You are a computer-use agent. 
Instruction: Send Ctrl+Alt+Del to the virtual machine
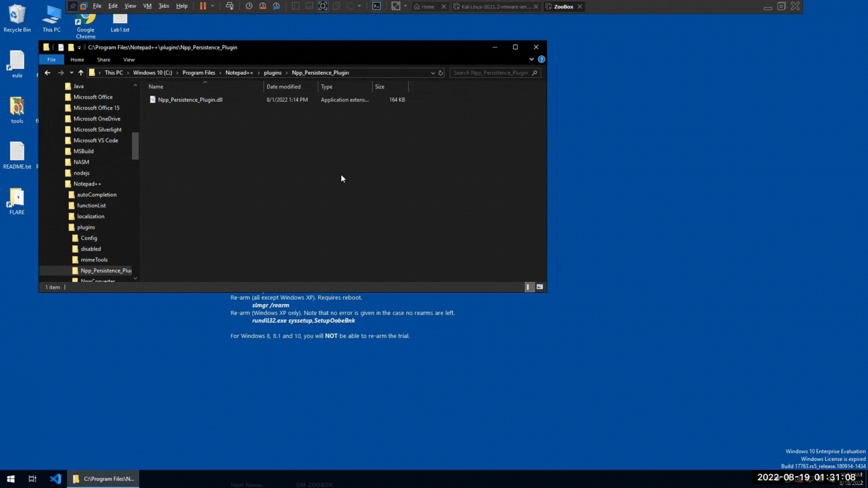[x=230, y=5]
